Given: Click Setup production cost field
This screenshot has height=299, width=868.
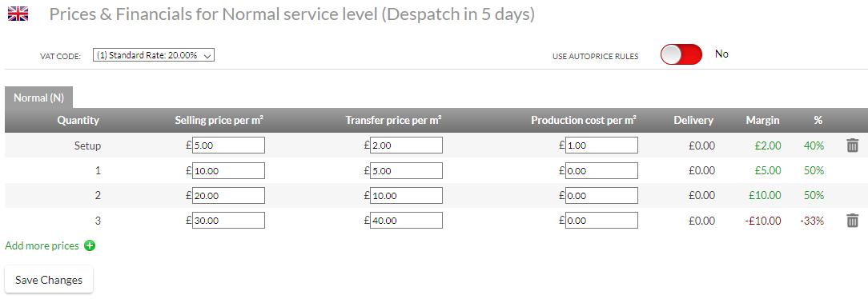Looking at the screenshot, I should coord(601,146).
